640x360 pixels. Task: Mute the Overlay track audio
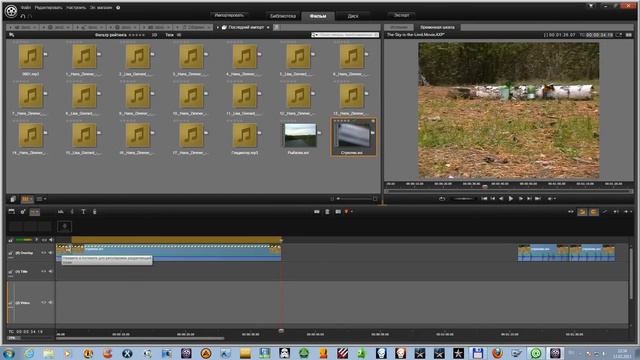[51, 253]
